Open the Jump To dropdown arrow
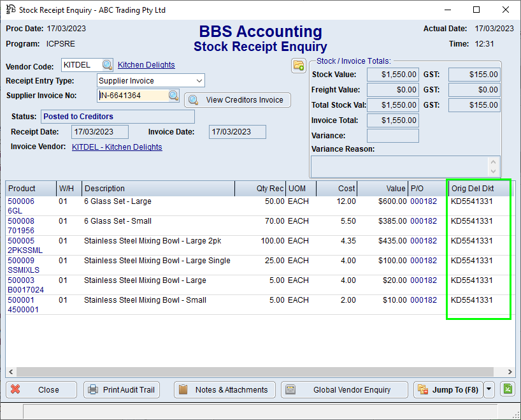The width and height of the screenshot is (521, 420). click(x=489, y=389)
